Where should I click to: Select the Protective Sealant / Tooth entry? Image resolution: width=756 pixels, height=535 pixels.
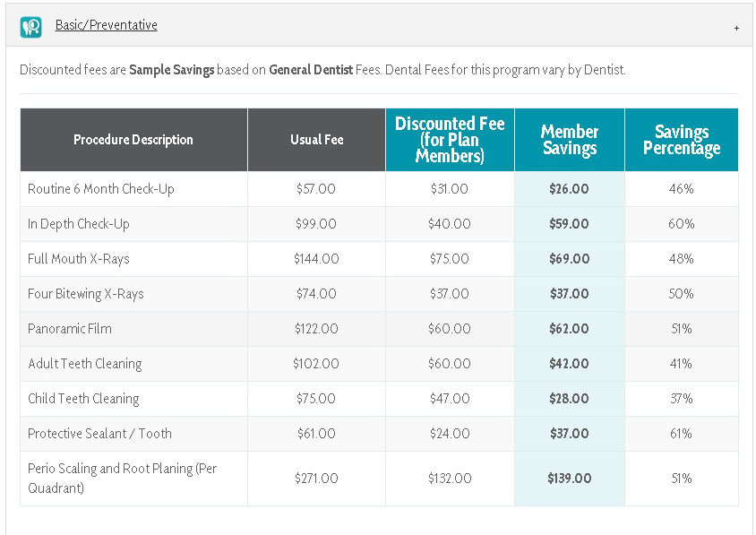[99, 433]
